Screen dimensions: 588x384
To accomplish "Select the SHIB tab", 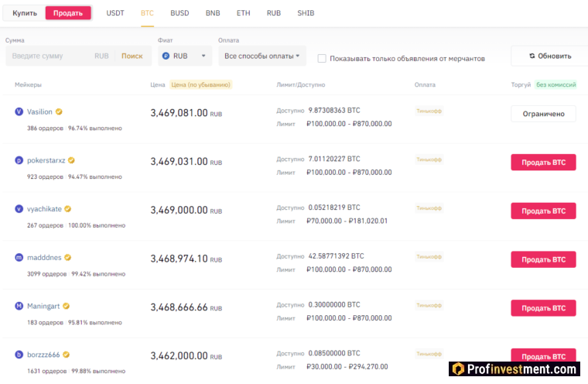I will tap(306, 13).
